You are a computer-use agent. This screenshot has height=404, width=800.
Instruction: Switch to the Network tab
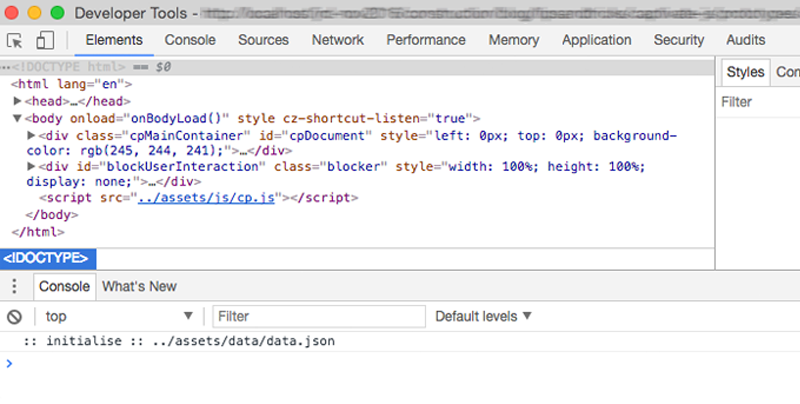click(338, 40)
